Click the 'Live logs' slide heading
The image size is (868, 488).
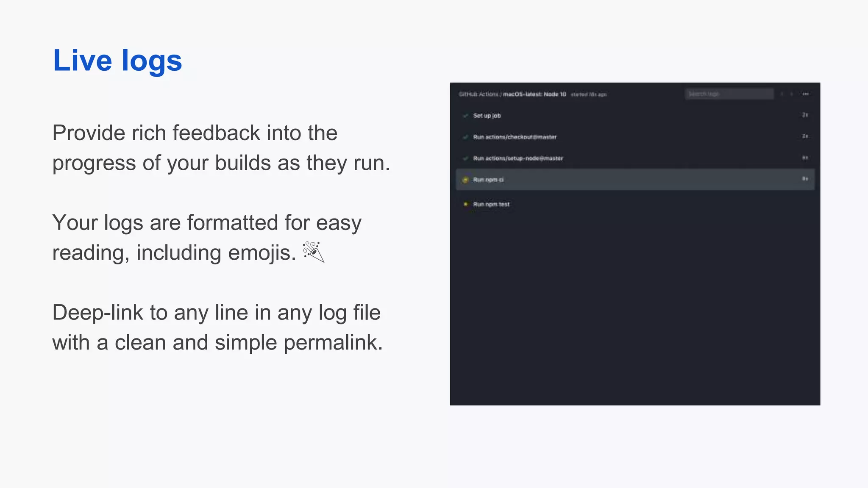pos(117,61)
